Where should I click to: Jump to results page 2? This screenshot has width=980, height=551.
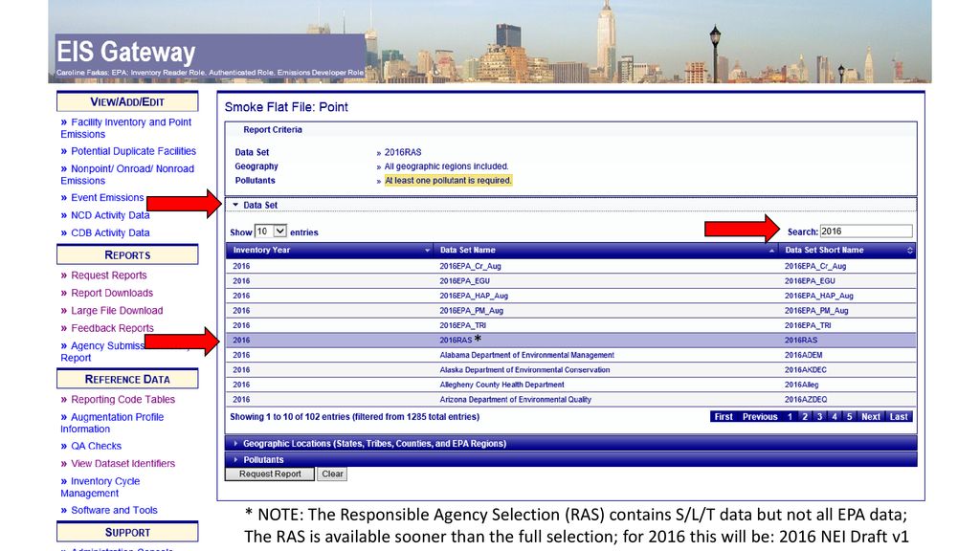tap(804, 417)
